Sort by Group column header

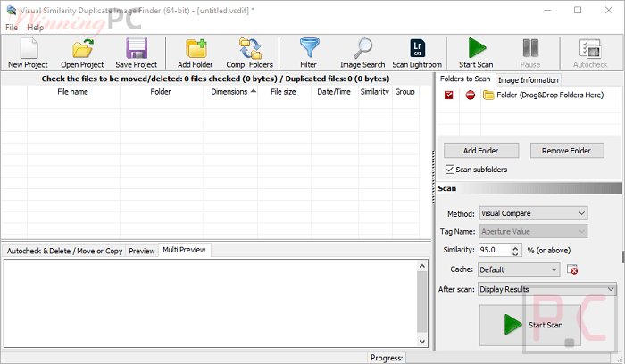pos(405,92)
